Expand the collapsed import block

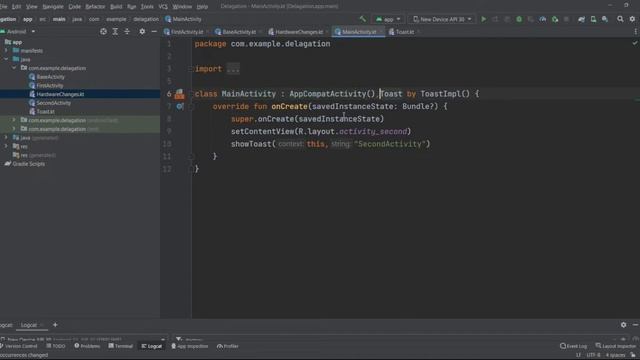pyautogui.click(x=233, y=69)
